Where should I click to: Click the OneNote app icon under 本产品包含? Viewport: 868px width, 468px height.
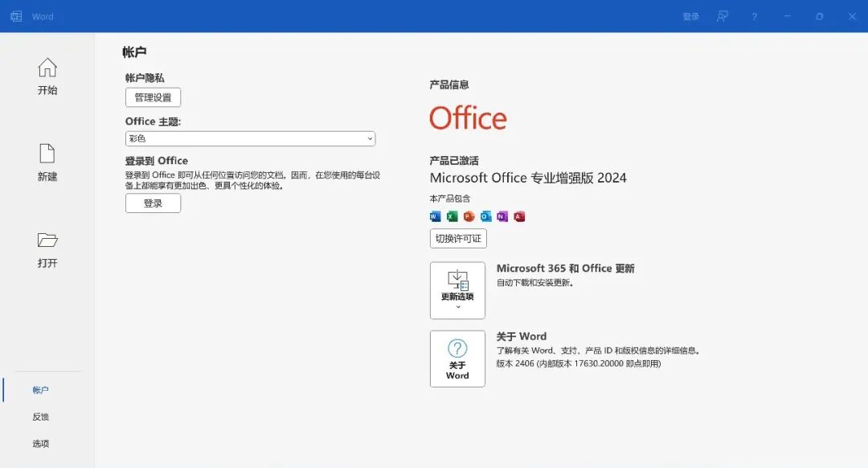pos(502,216)
